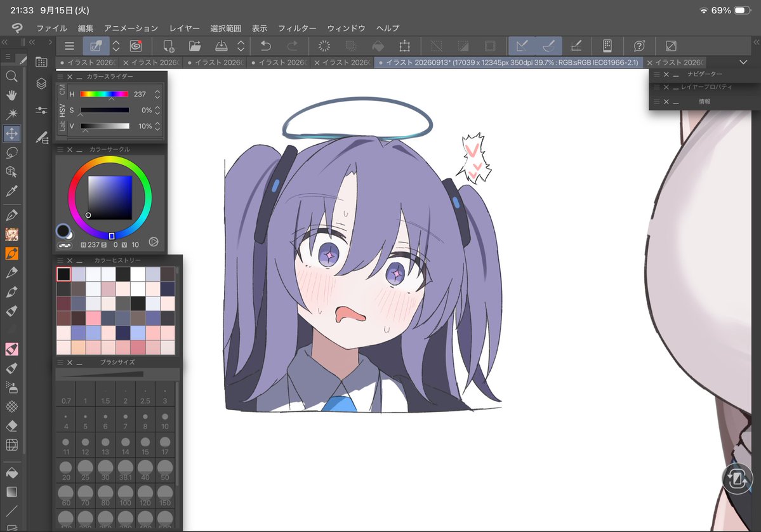Open file with folder icon
Viewport: 761px width, 532px height.
click(195, 46)
